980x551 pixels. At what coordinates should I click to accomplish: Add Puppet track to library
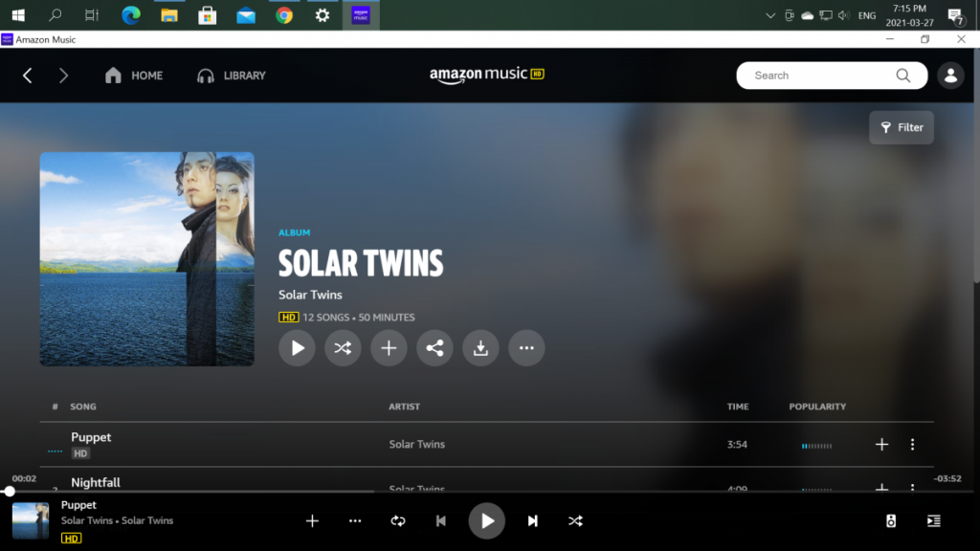click(x=881, y=444)
